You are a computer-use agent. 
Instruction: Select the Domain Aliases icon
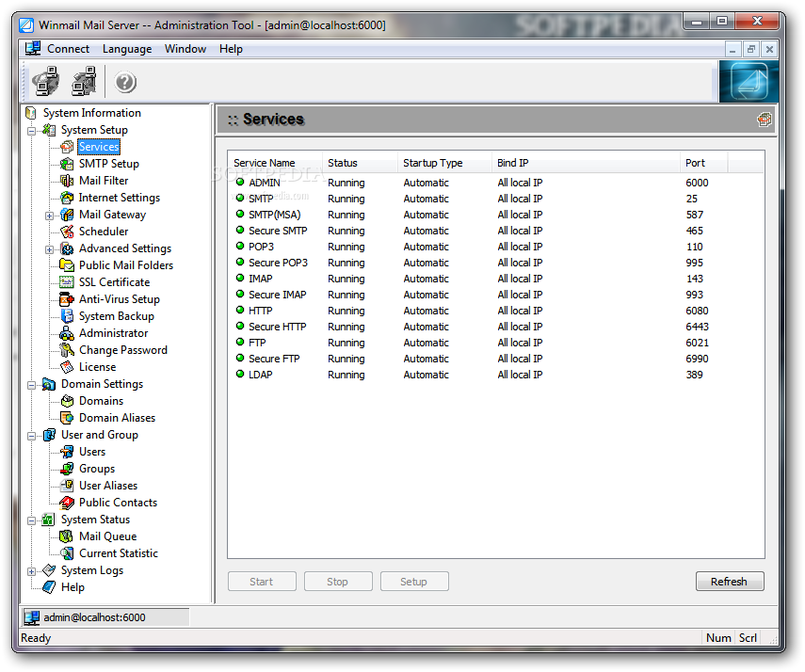(67, 418)
